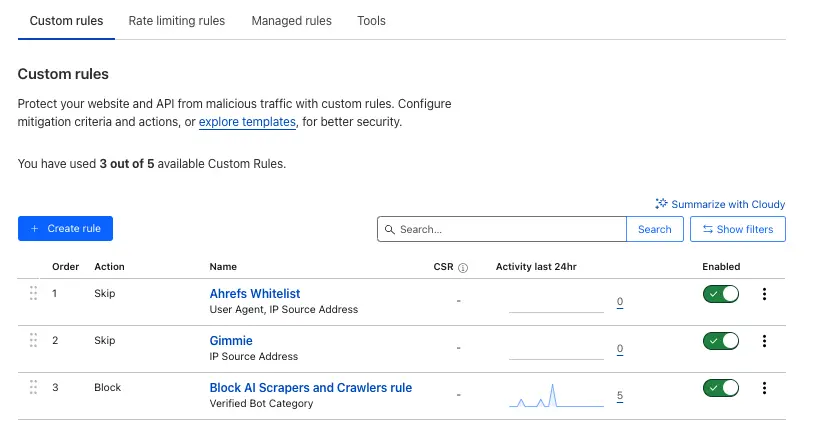Click the Order column header
The width and height of the screenshot is (814, 432).
[65, 266]
